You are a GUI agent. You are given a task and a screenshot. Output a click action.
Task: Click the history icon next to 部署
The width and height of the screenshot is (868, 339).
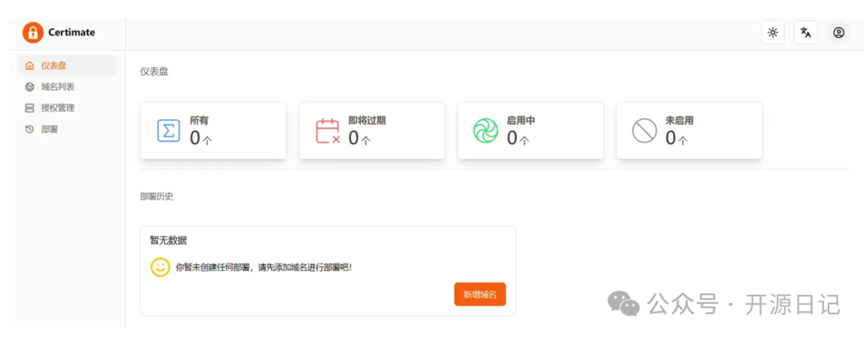(30, 129)
